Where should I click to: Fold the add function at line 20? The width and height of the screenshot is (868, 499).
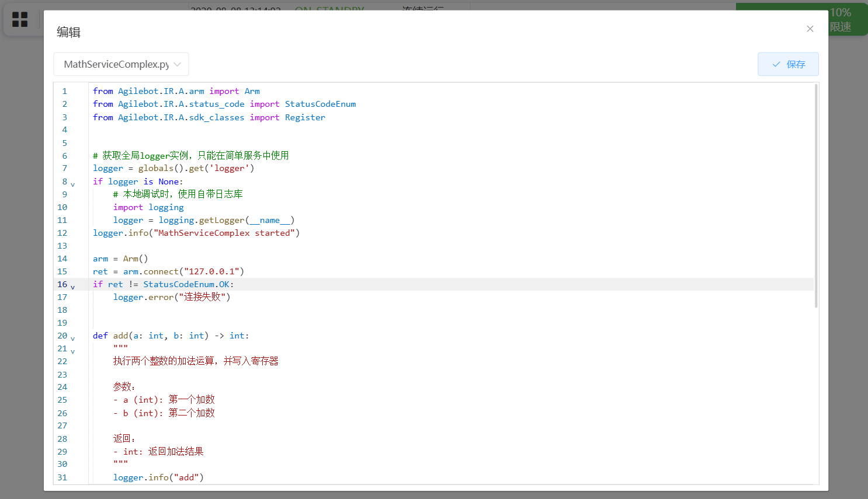pyautogui.click(x=73, y=339)
